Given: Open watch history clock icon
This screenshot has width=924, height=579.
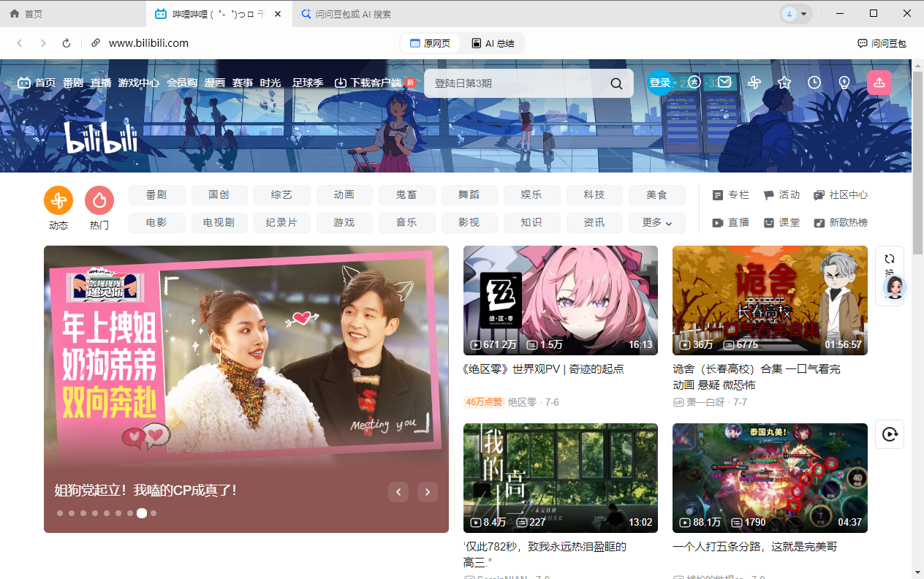Looking at the screenshot, I should pyautogui.click(x=814, y=83).
